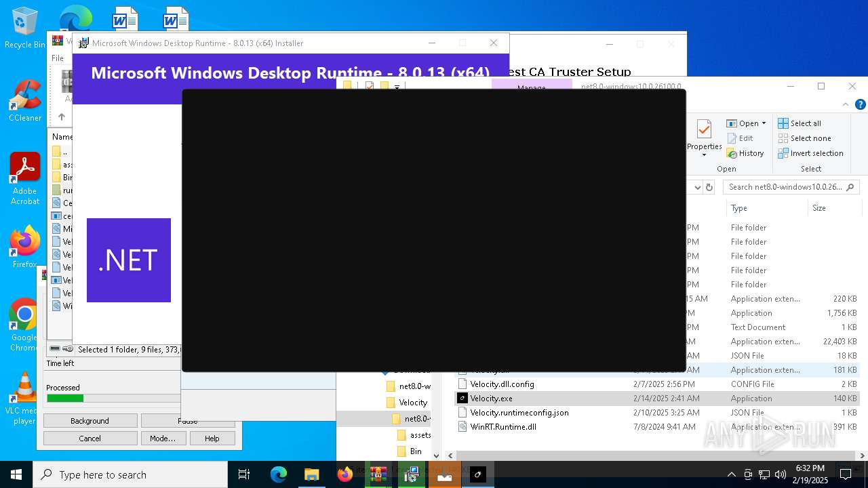This screenshot has height=488, width=868.
Task: Click the .NET logo in the installer
Action: tap(129, 260)
